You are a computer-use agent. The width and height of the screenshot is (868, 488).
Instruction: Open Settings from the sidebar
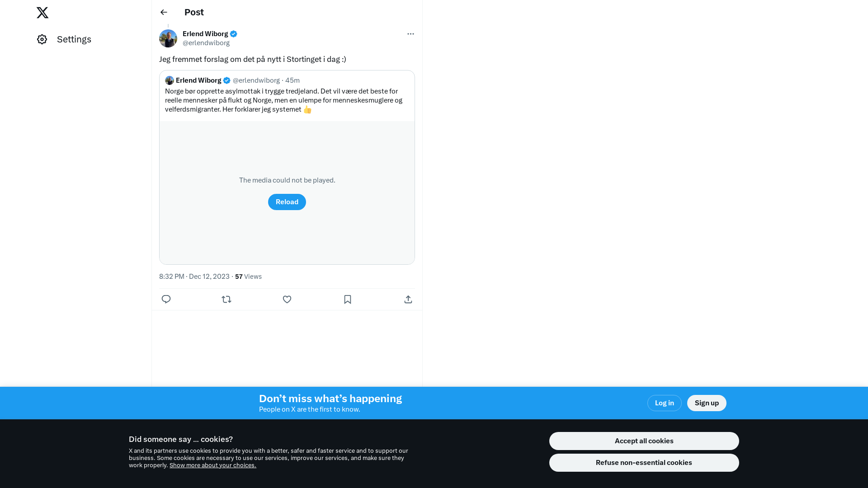64,39
